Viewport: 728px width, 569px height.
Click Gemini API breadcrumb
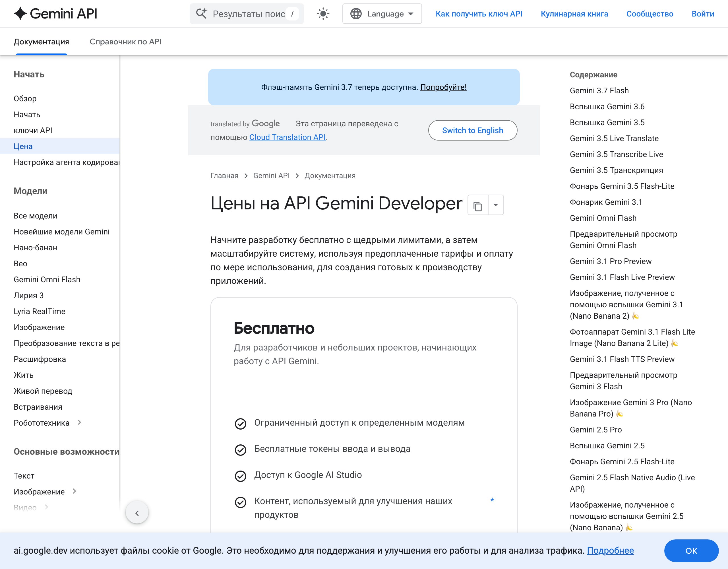(x=271, y=176)
